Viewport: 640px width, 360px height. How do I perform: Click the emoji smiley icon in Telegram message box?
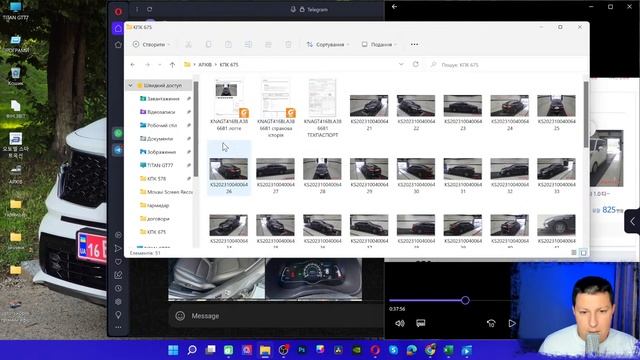[180, 316]
